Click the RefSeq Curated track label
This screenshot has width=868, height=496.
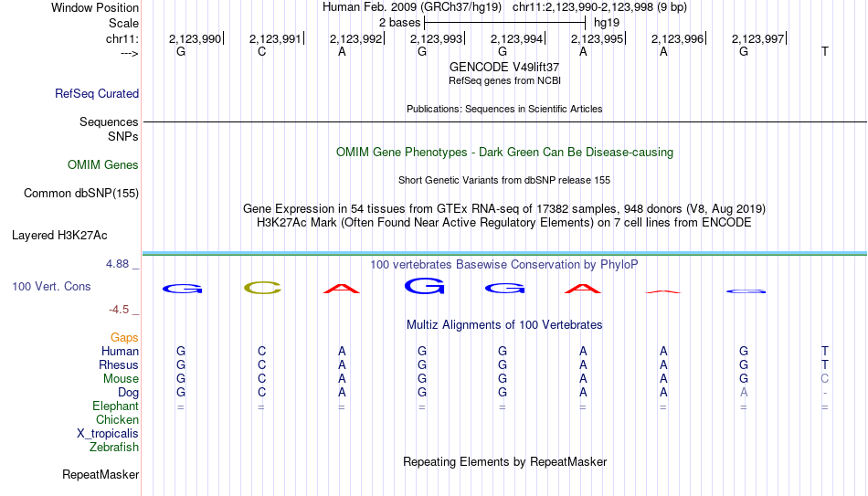(x=97, y=93)
